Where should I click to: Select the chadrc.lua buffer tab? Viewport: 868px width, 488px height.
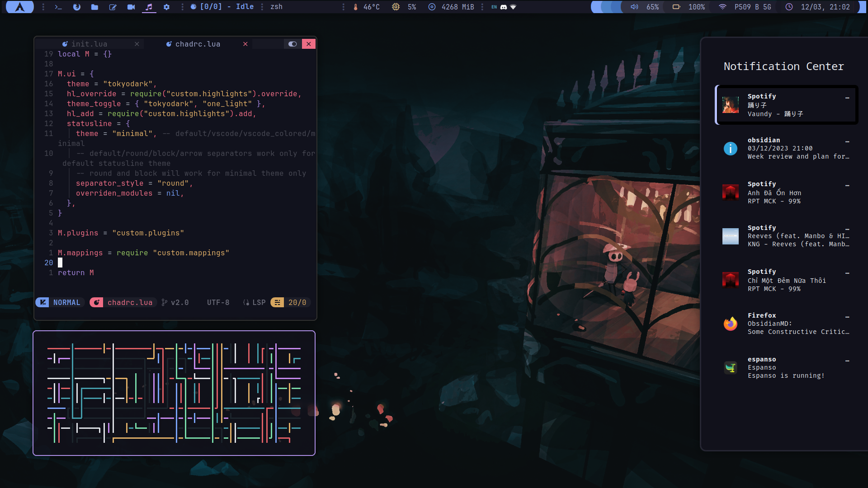pos(198,44)
